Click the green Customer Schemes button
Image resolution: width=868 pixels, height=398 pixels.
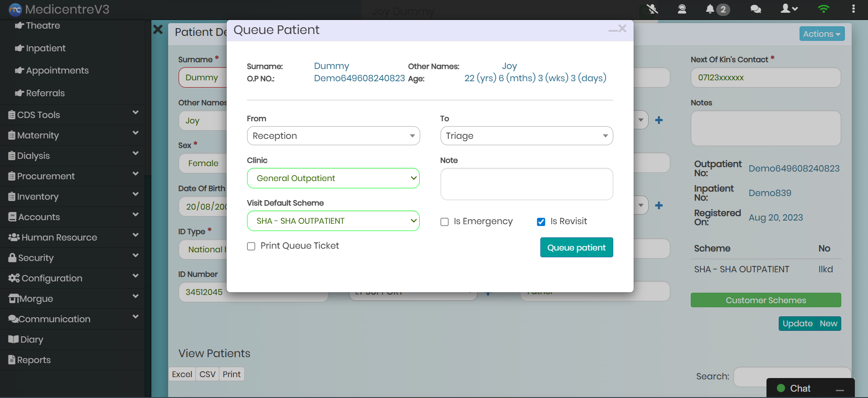pos(766,300)
